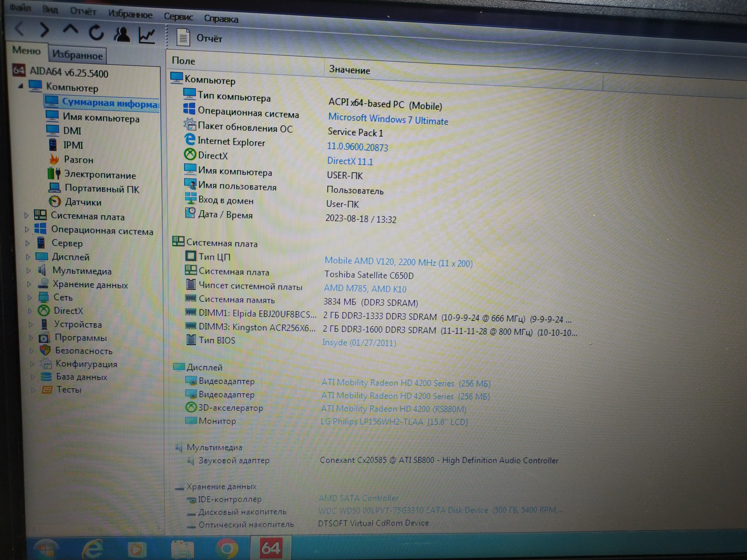This screenshot has height=560, width=747.
Task: Open the Вид menu
Action: (x=50, y=10)
